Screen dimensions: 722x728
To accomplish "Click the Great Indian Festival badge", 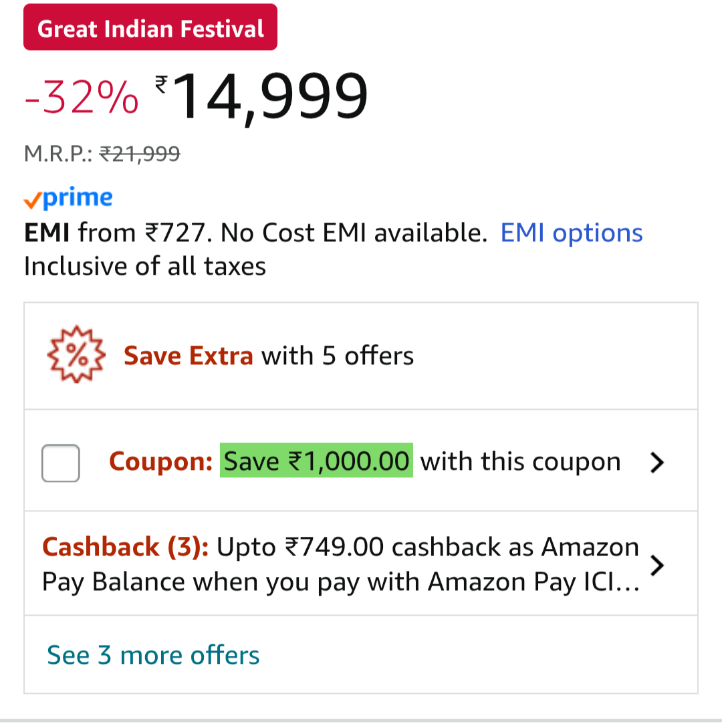I will tap(150, 28).
